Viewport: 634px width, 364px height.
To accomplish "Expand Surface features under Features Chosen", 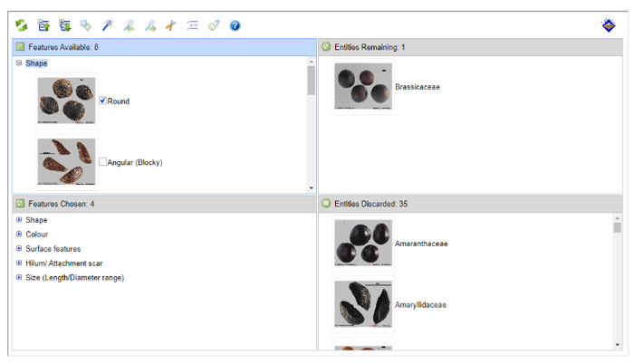I will coord(19,249).
